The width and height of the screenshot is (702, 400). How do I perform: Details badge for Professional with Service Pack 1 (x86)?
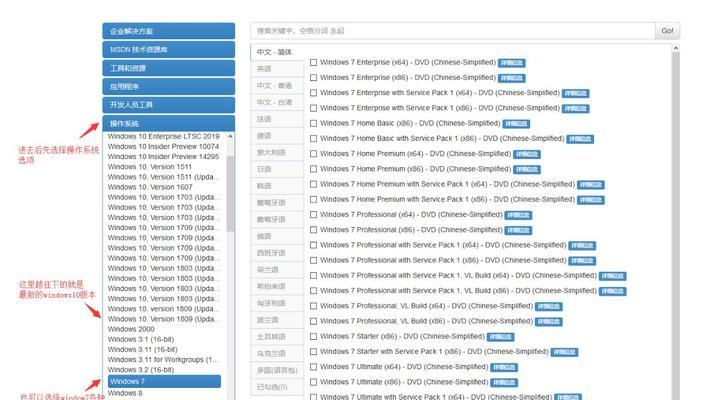[582, 261]
